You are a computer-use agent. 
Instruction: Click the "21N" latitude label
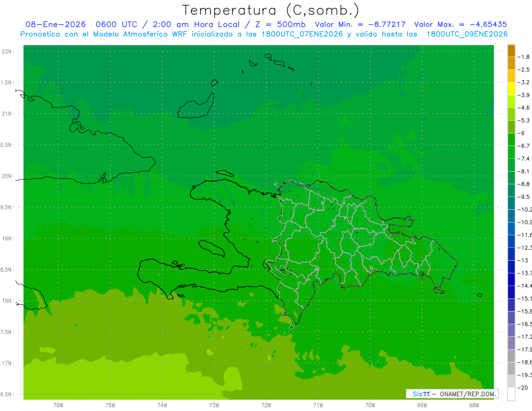coord(7,114)
